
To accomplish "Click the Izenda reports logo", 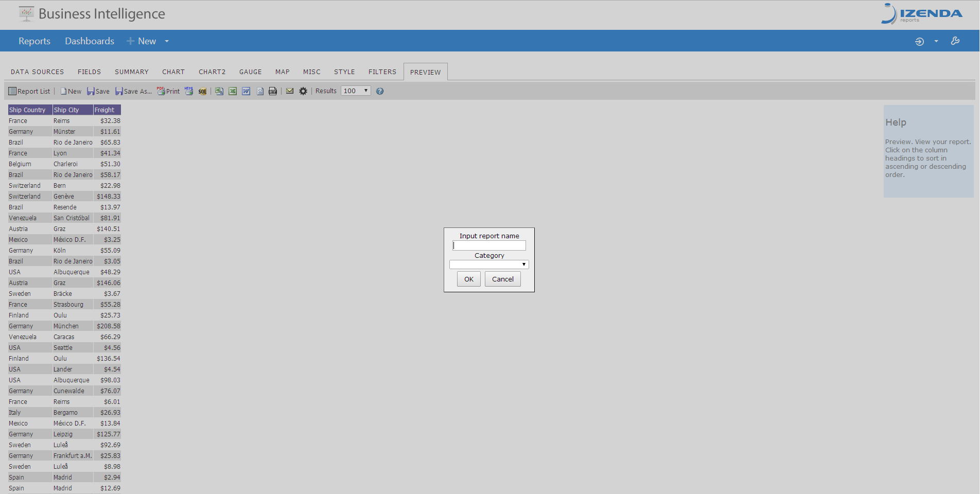I will 921,14.
